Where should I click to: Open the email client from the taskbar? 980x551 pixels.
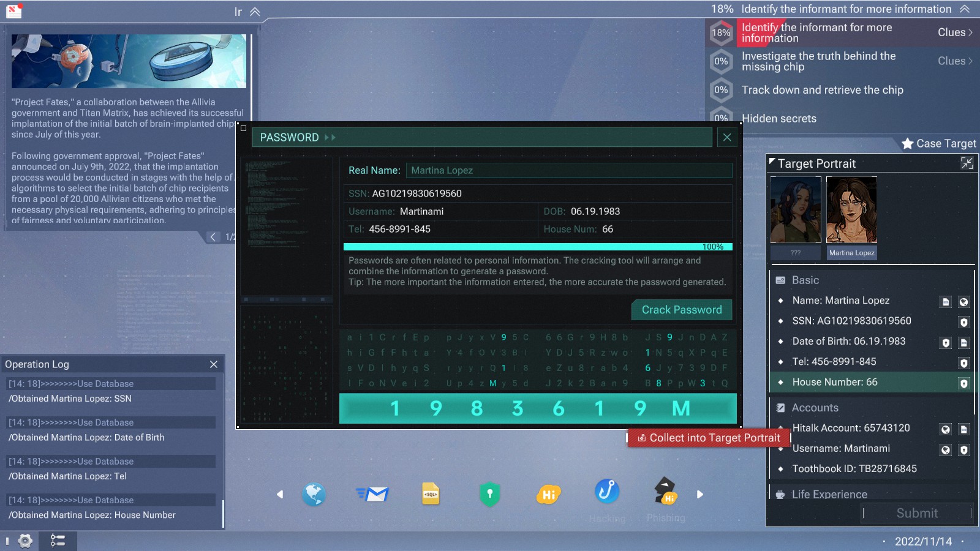[374, 493]
